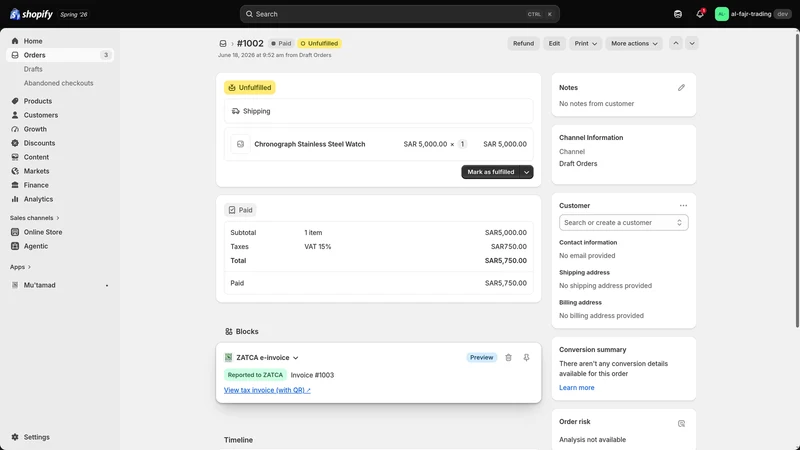Delete the ZATCA e-invoice block via trash icon
The height and width of the screenshot is (450, 800).
click(x=508, y=358)
